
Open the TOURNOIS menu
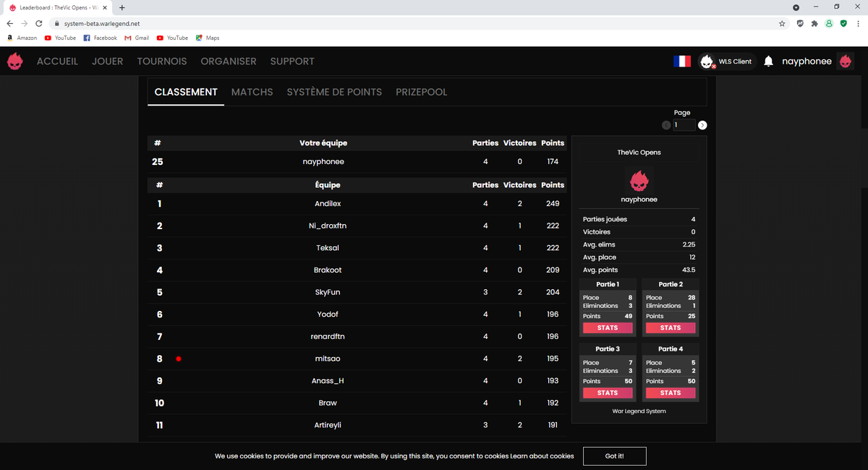(x=162, y=61)
